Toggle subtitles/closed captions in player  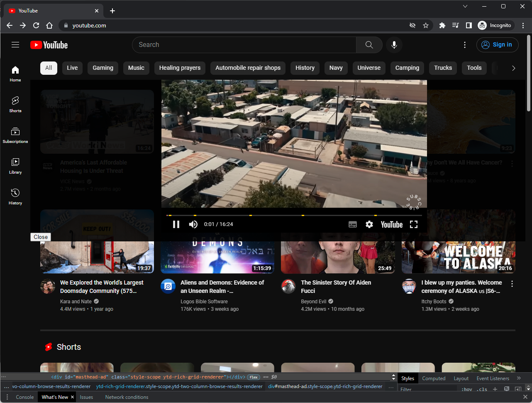click(x=353, y=224)
